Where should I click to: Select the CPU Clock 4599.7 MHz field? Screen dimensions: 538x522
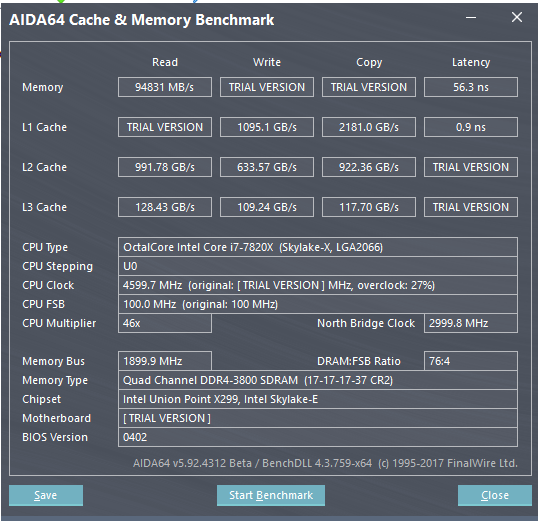[x=318, y=285]
